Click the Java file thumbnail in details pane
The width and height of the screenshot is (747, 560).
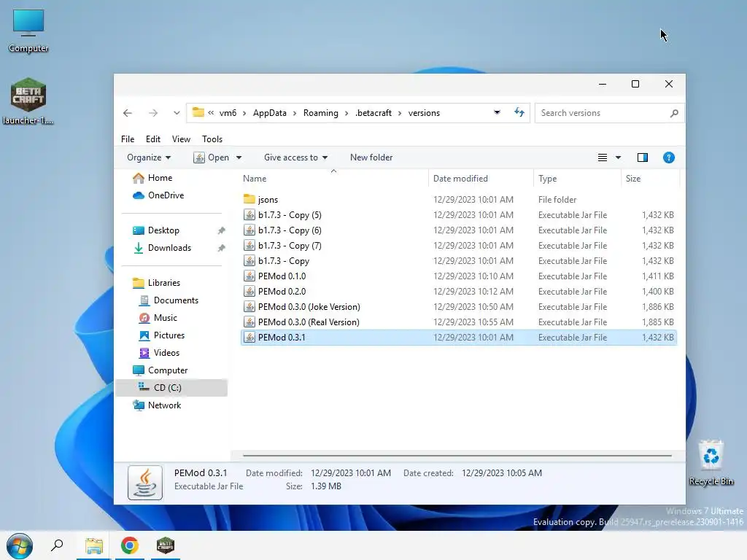pyautogui.click(x=145, y=483)
